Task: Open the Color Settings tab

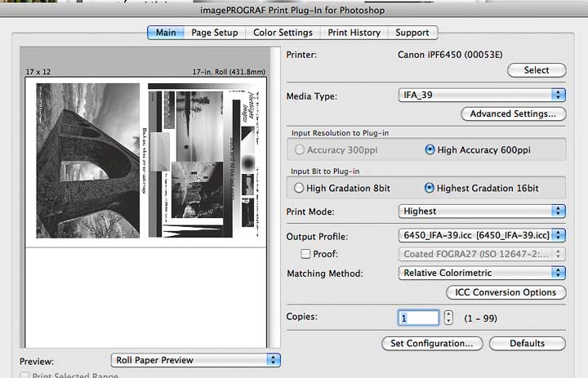Action: (283, 33)
